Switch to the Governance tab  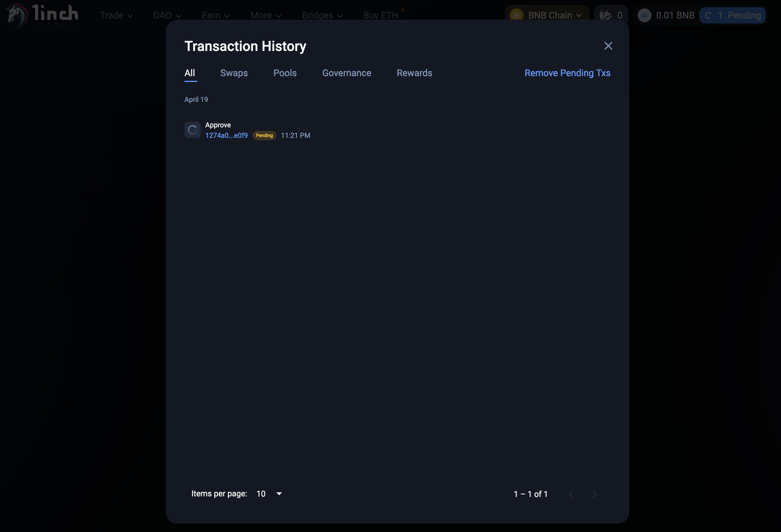coord(346,73)
